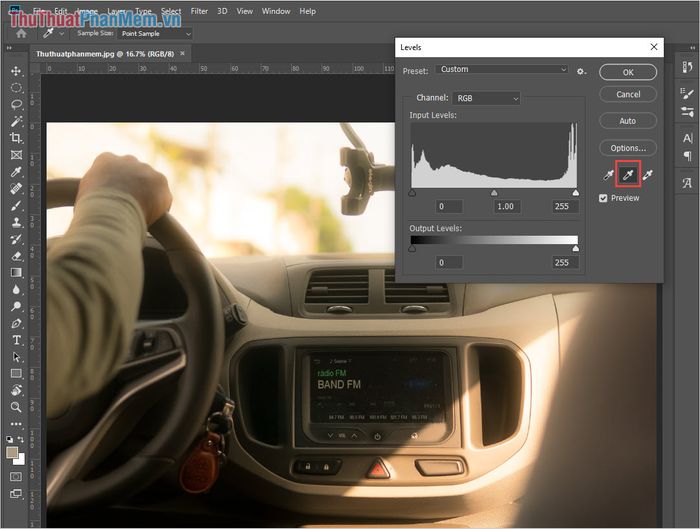Expand the left toolbar panel arrows

9,48
